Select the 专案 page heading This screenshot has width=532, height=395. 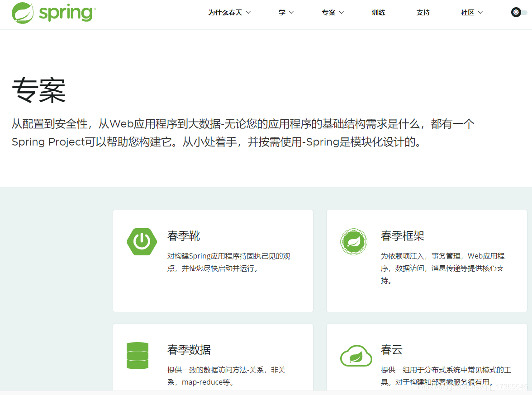pos(39,90)
